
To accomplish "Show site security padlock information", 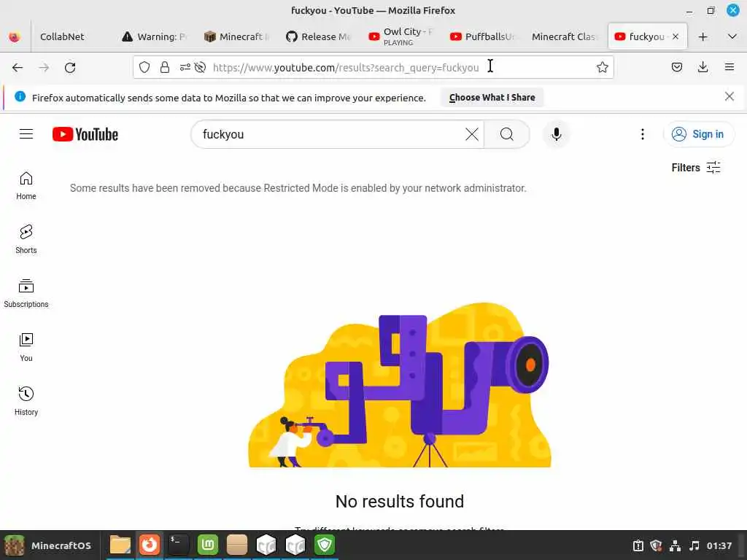I will (165, 67).
